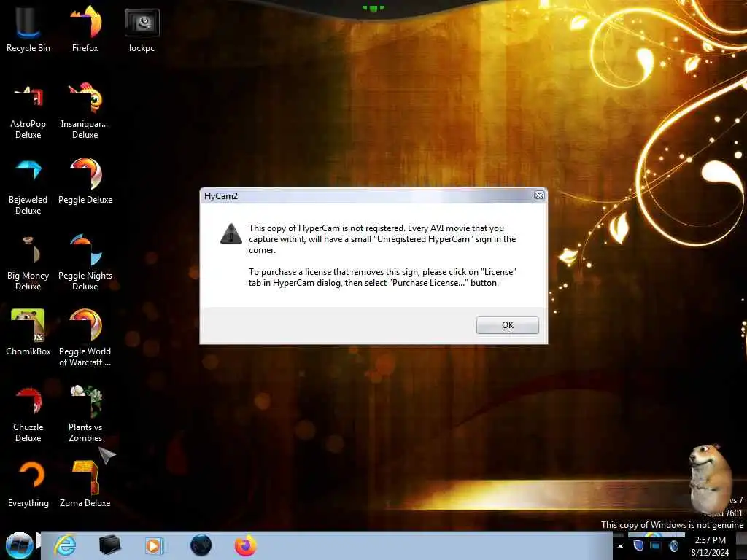Open the black folder taskbar icon
The width and height of the screenshot is (747, 560).
(109, 545)
